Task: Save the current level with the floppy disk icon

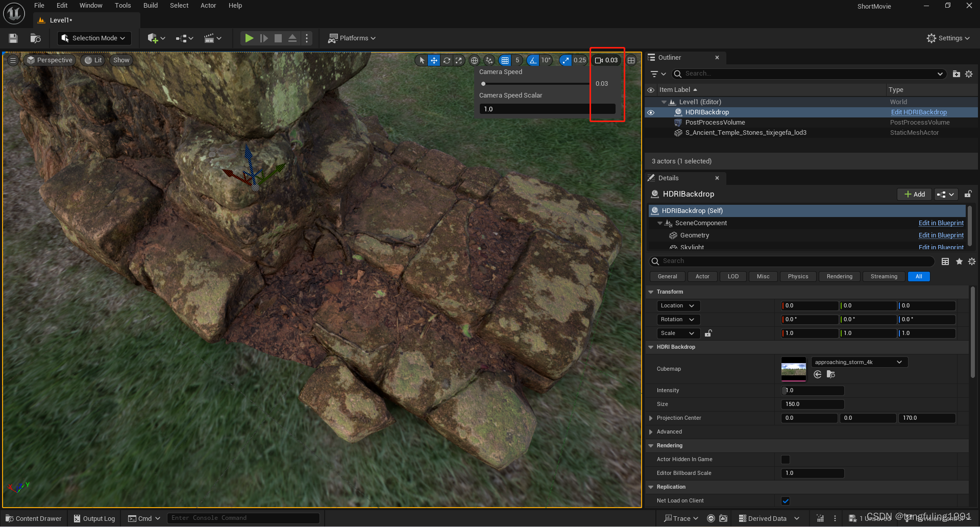Action: pos(13,38)
